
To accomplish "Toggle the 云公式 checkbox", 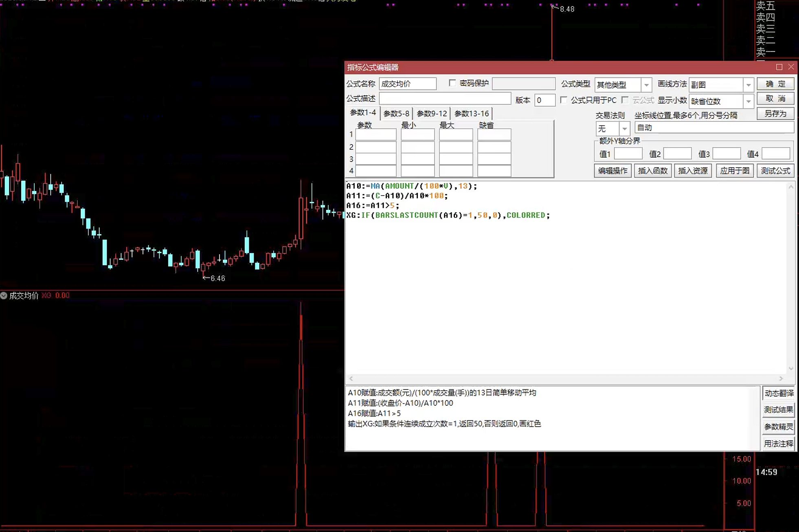I will click(x=625, y=100).
